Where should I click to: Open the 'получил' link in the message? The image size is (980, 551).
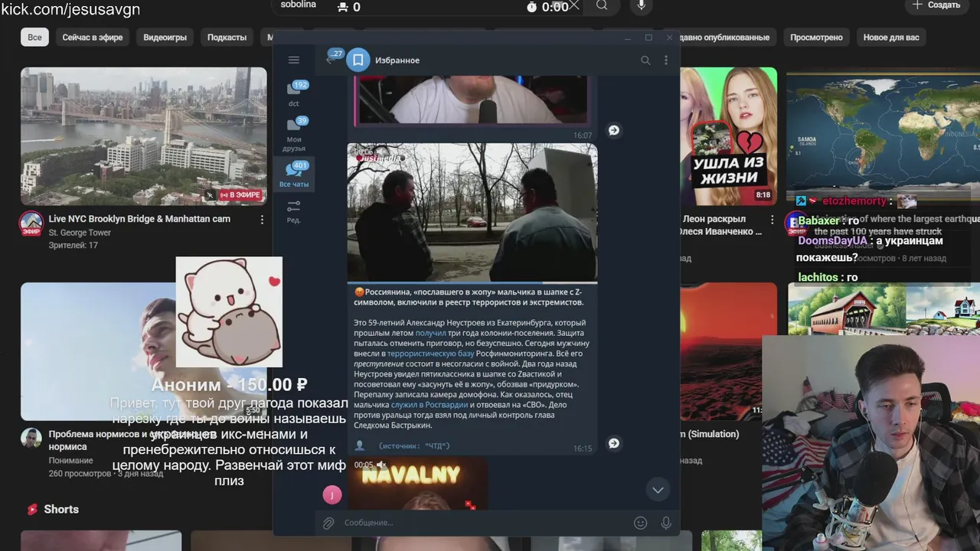pyautogui.click(x=430, y=333)
